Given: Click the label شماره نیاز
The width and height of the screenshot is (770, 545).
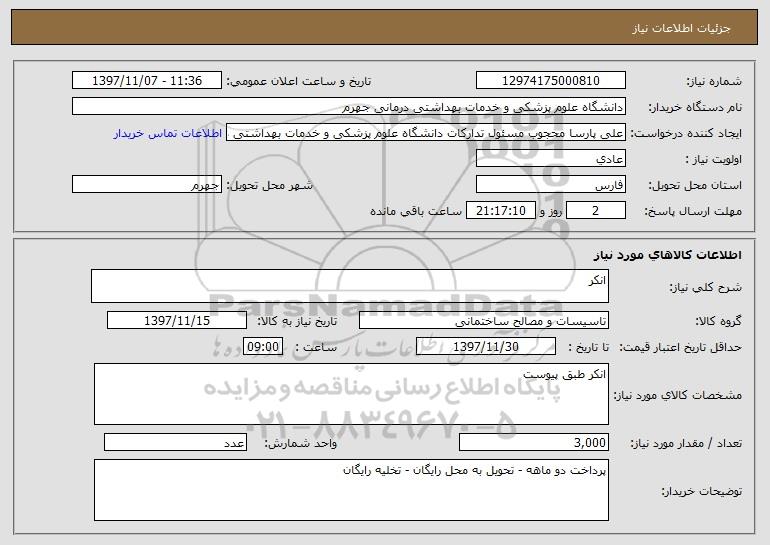Looking at the screenshot, I should click(x=714, y=82).
